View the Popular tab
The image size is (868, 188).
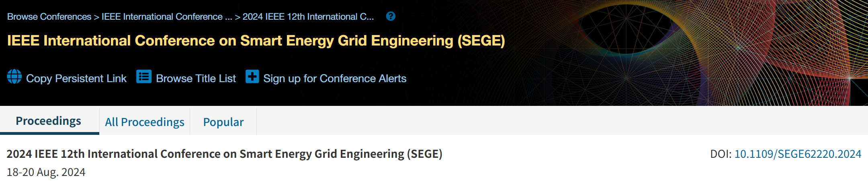223,122
